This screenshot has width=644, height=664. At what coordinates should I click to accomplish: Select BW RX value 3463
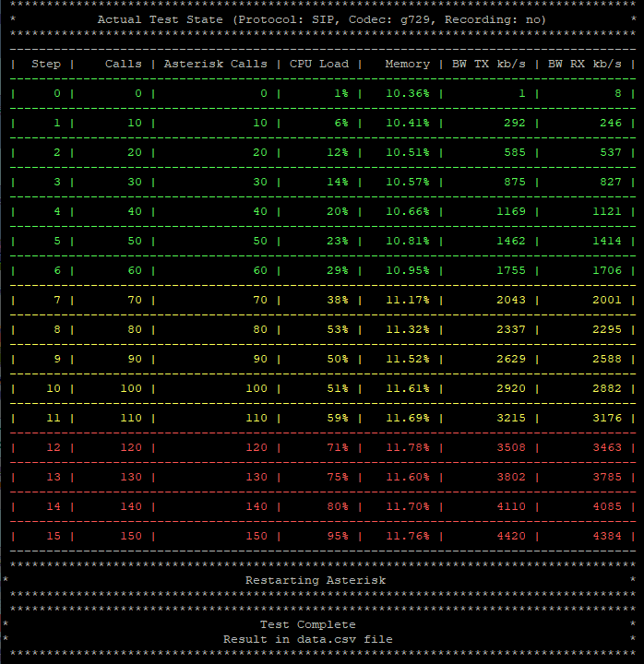coord(607,447)
